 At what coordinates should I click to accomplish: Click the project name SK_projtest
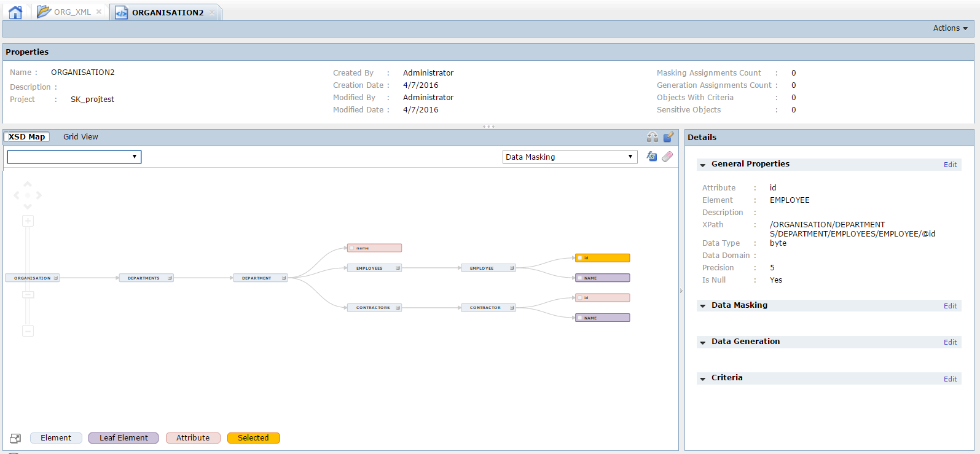coord(92,100)
